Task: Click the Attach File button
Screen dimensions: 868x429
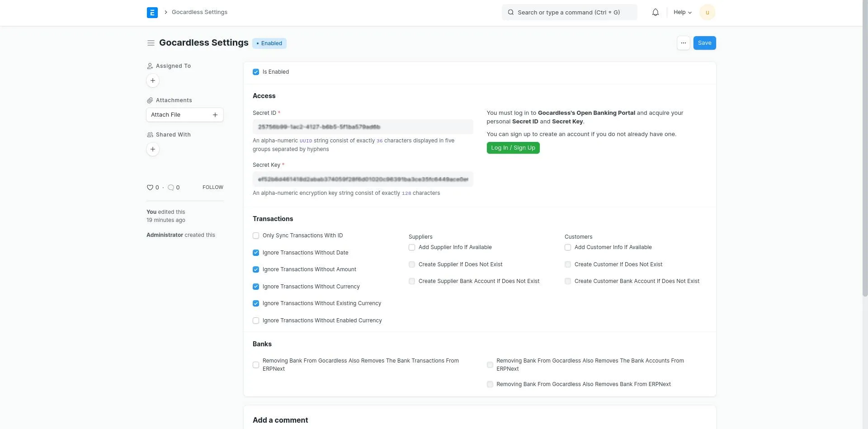Action: pos(185,115)
